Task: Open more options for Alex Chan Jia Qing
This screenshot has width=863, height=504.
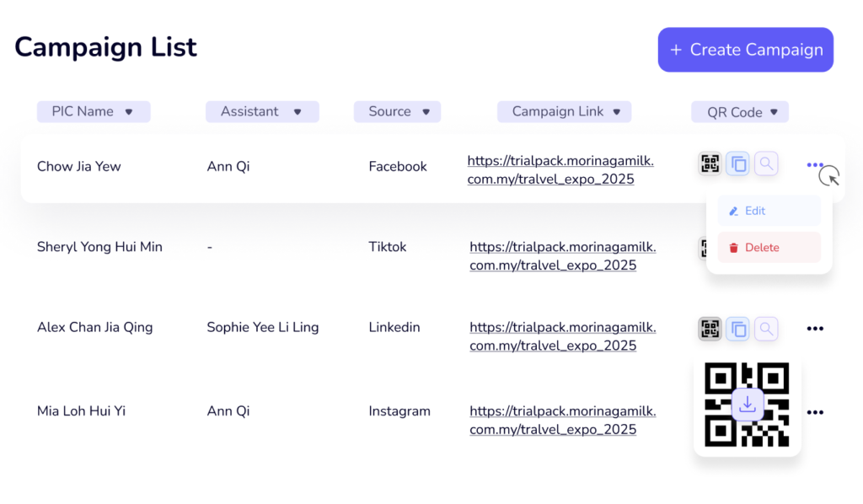Action: click(x=814, y=329)
